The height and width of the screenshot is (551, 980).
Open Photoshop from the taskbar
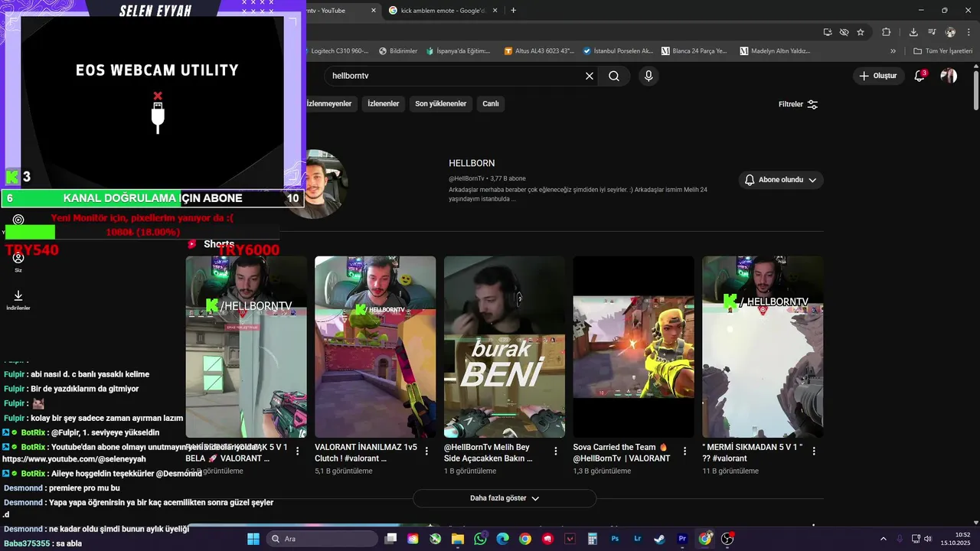pyautogui.click(x=615, y=539)
